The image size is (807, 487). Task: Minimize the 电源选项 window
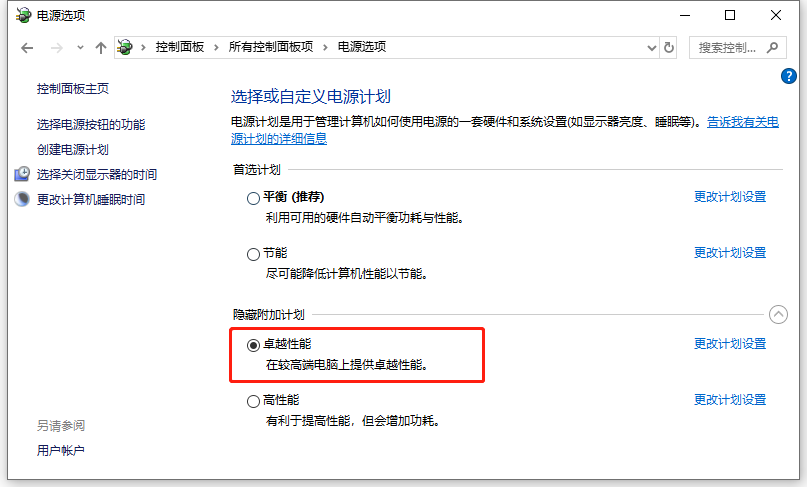tap(685, 15)
